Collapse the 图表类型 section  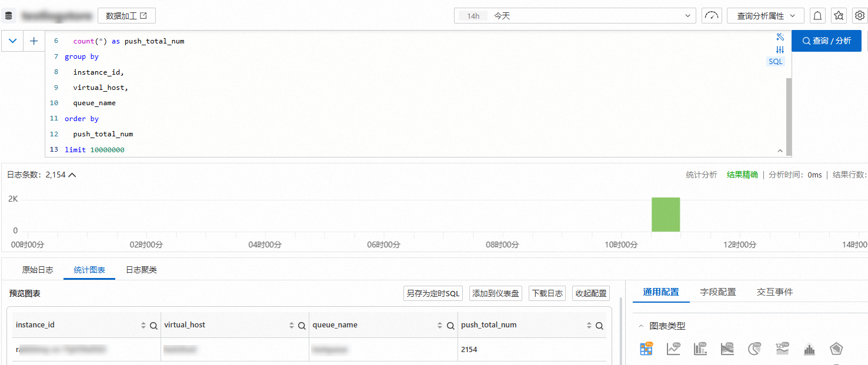click(x=642, y=326)
